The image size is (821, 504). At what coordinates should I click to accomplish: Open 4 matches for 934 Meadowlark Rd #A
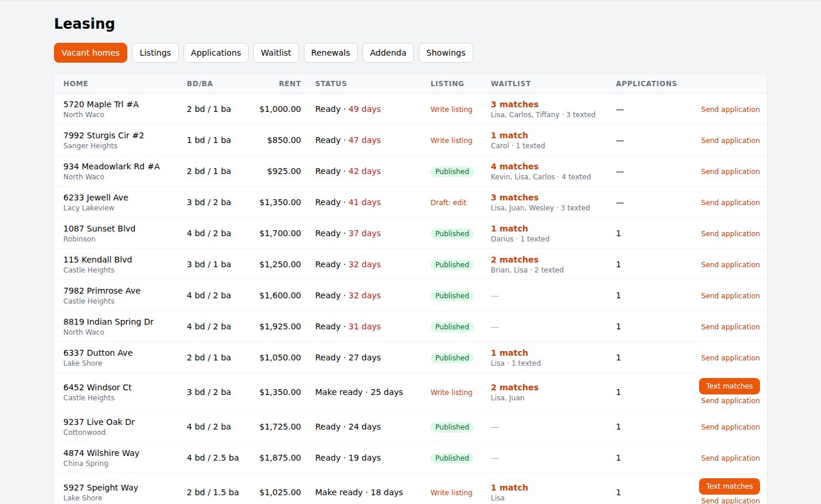[514, 166]
